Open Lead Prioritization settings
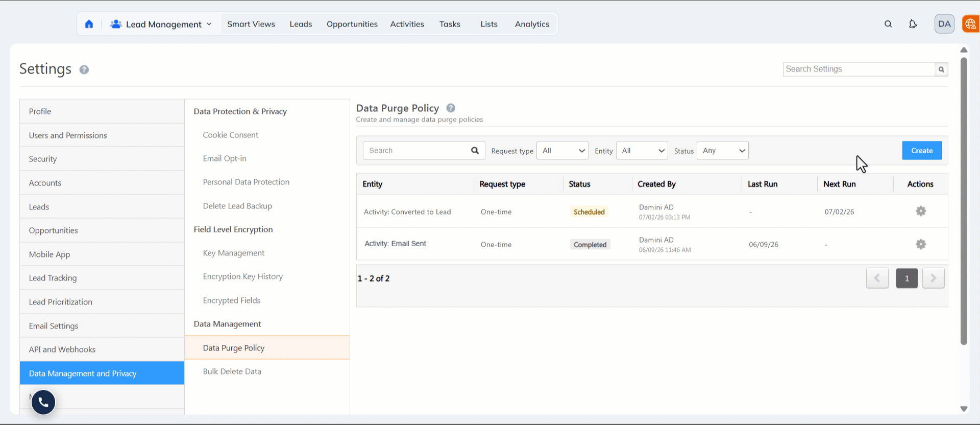Viewport: 980px width, 425px height. point(102,302)
